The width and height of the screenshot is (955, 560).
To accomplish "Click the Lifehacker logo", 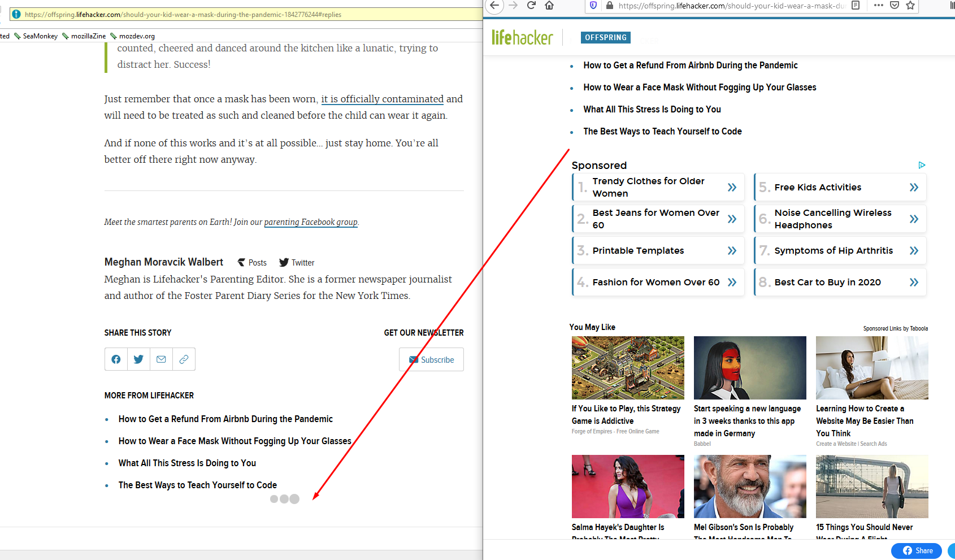I will click(522, 37).
